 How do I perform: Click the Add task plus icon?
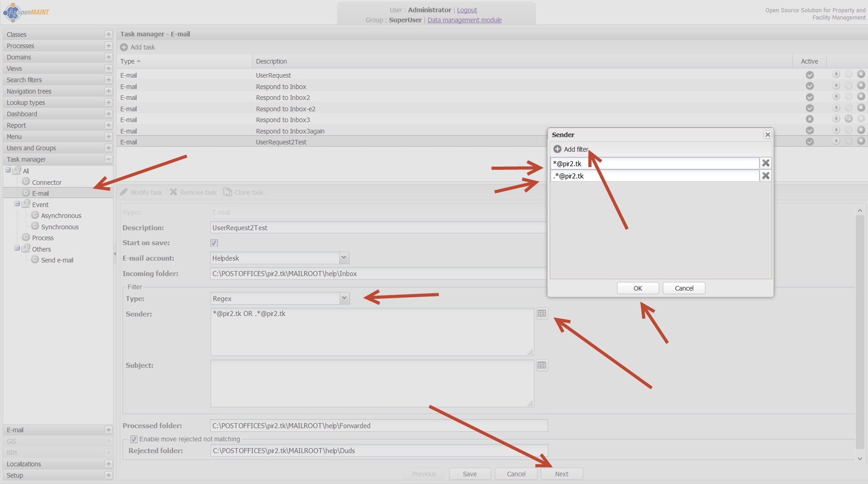click(x=124, y=47)
